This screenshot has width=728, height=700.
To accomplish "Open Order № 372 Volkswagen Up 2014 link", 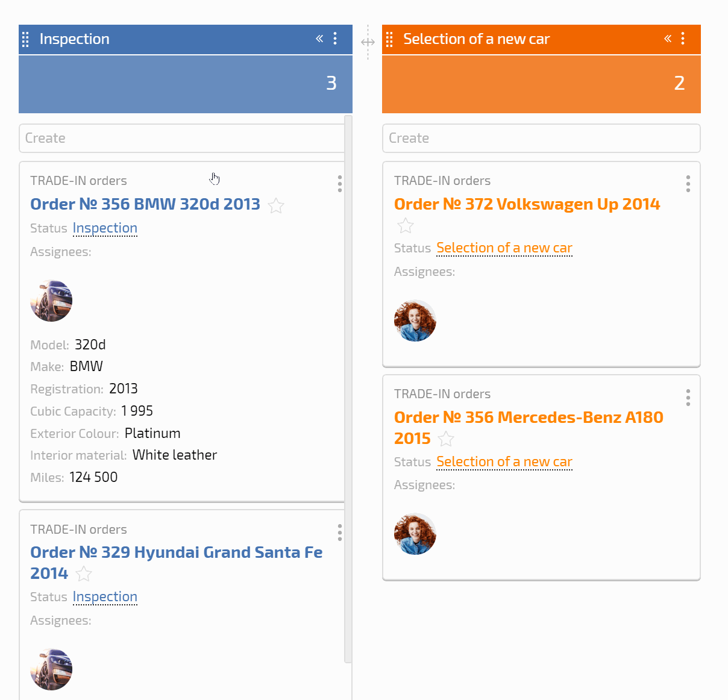I will point(527,204).
